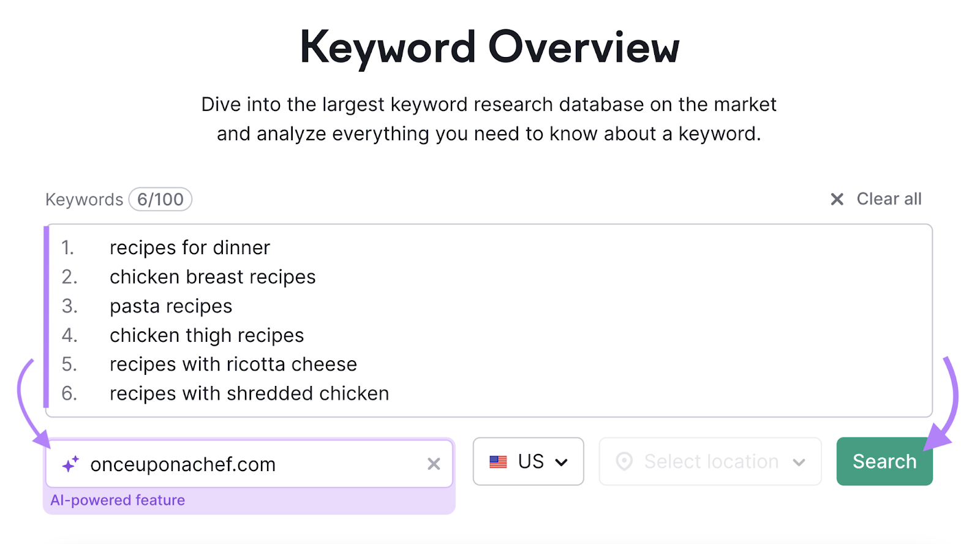Viewport: 980px width, 544px height.
Task: Click the purple highlight bar beside the keyword list
Action: (x=48, y=319)
